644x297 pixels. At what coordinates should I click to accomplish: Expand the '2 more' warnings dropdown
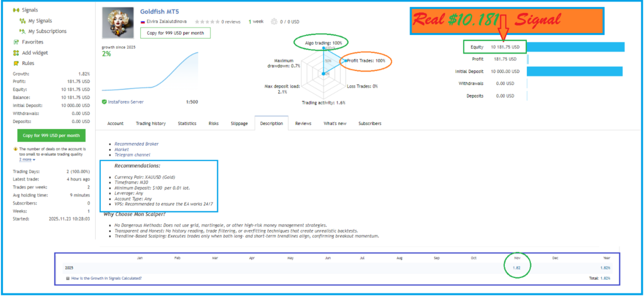click(x=28, y=159)
